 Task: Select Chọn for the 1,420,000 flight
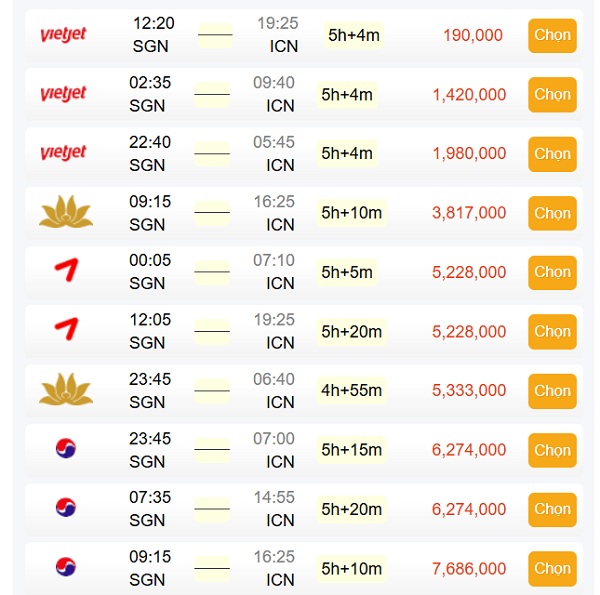552,95
